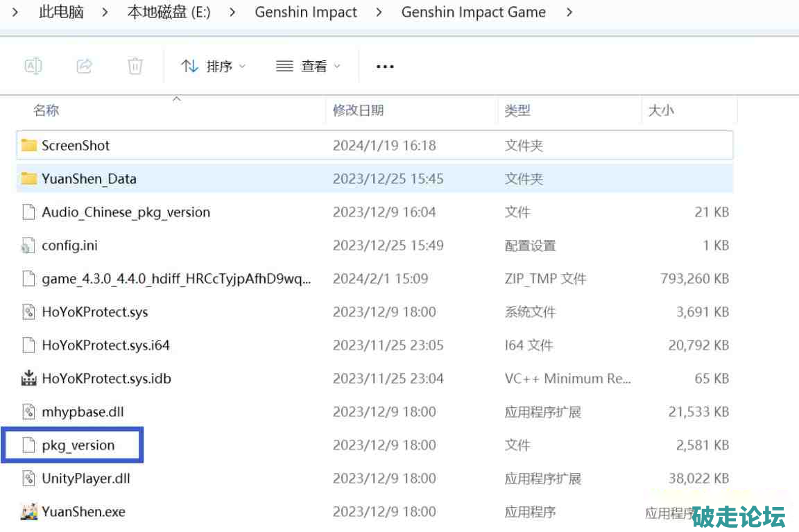The height and width of the screenshot is (532, 799).
Task: Open the 查看 view dropdown
Action: (x=308, y=66)
